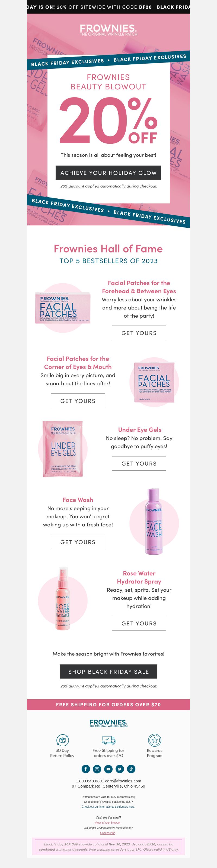Image resolution: width=217 pixels, height=868 pixels.
Task: Click the Rewards Program star icon
Action: pos(154,740)
